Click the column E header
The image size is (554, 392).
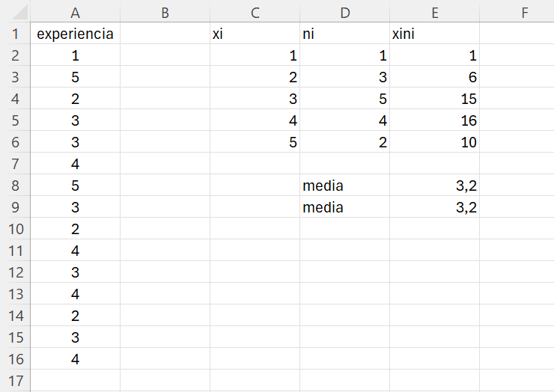434,11
